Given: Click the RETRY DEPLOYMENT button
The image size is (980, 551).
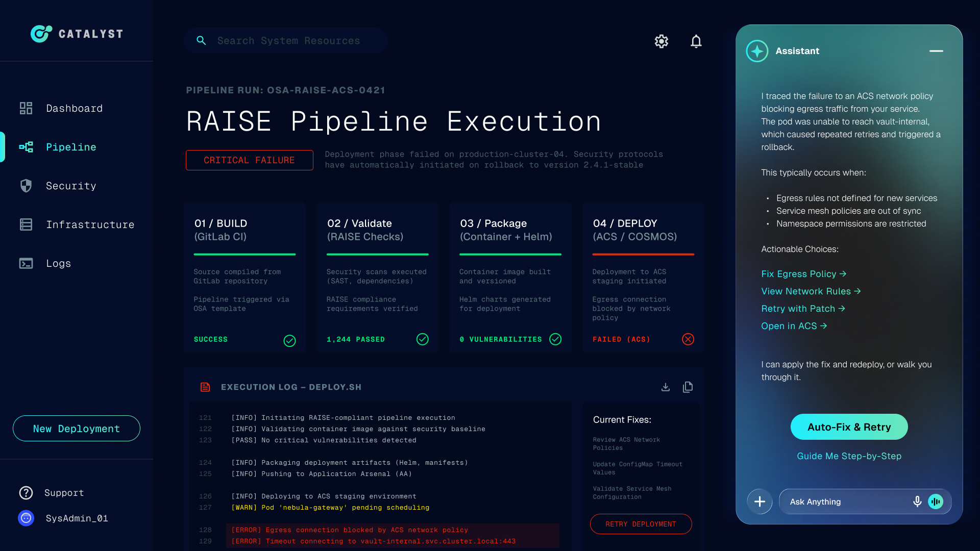Looking at the screenshot, I should pyautogui.click(x=641, y=524).
